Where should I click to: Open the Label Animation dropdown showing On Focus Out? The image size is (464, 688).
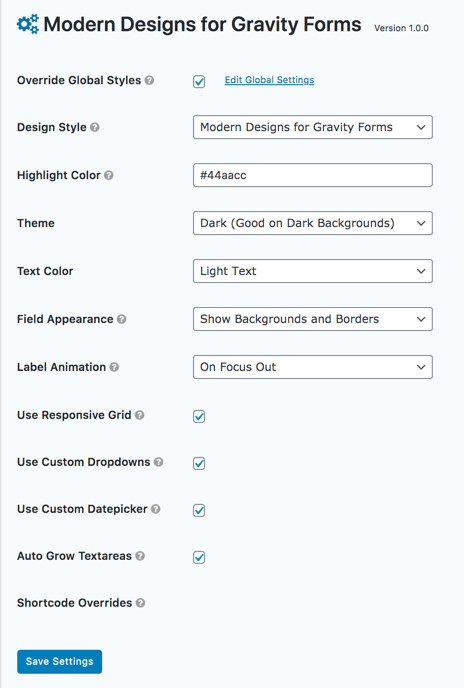313,367
